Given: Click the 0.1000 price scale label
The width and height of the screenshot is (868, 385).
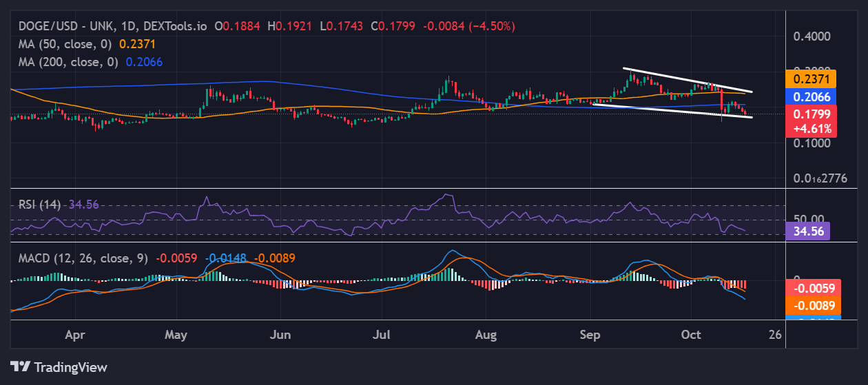Looking at the screenshot, I should tap(813, 143).
